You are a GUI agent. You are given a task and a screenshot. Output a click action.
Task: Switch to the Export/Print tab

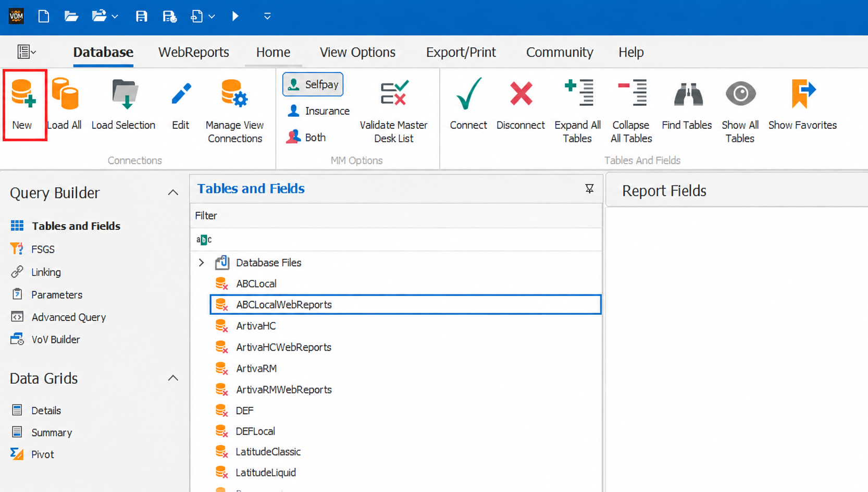(461, 52)
